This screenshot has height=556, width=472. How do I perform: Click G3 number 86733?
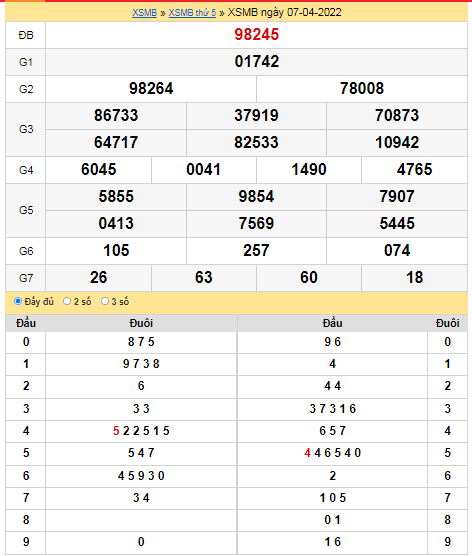(x=116, y=116)
